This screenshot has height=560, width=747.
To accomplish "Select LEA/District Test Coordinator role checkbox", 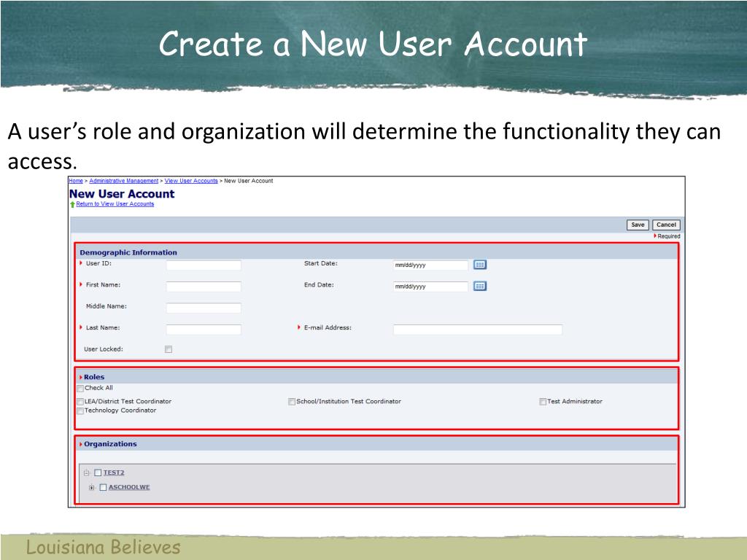I will coord(80,402).
